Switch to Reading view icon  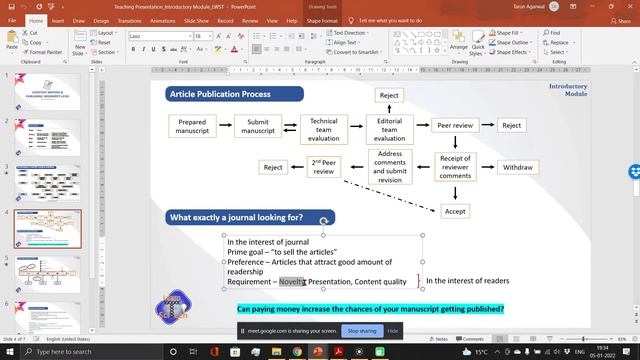533,339
